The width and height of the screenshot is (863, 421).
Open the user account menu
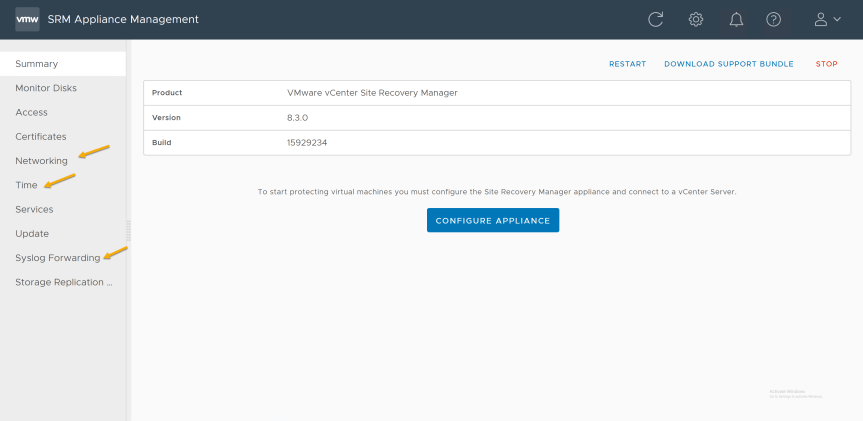click(827, 19)
